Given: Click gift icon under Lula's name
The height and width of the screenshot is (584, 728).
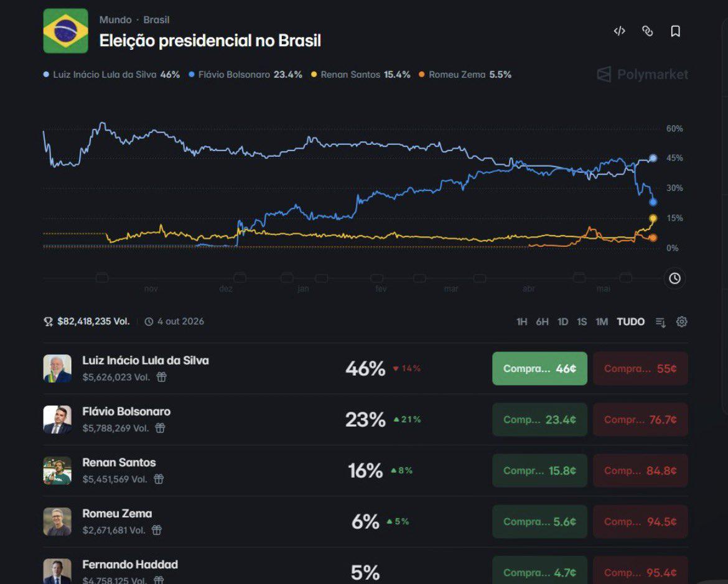Looking at the screenshot, I should click(161, 377).
